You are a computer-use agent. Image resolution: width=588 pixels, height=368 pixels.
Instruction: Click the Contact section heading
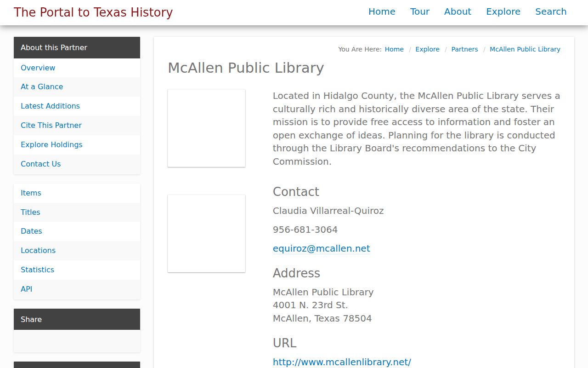pyautogui.click(x=296, y=192)
